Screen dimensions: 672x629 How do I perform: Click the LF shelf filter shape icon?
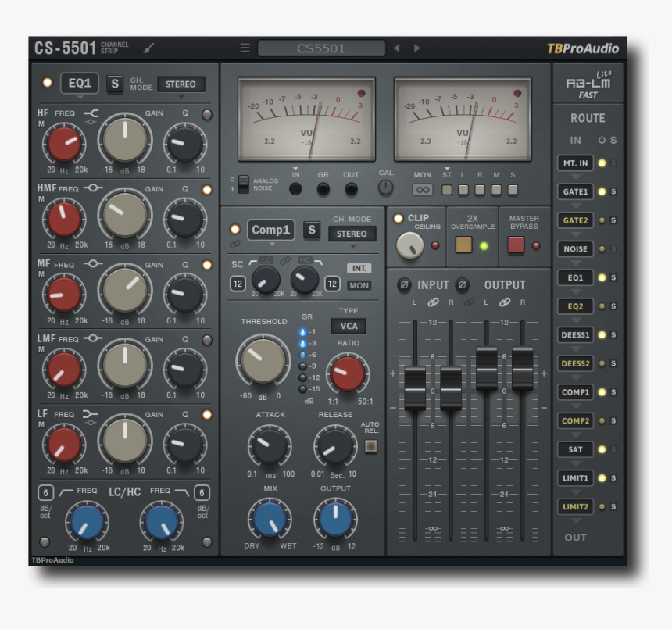pyautogui.click(x=90, y=414)
